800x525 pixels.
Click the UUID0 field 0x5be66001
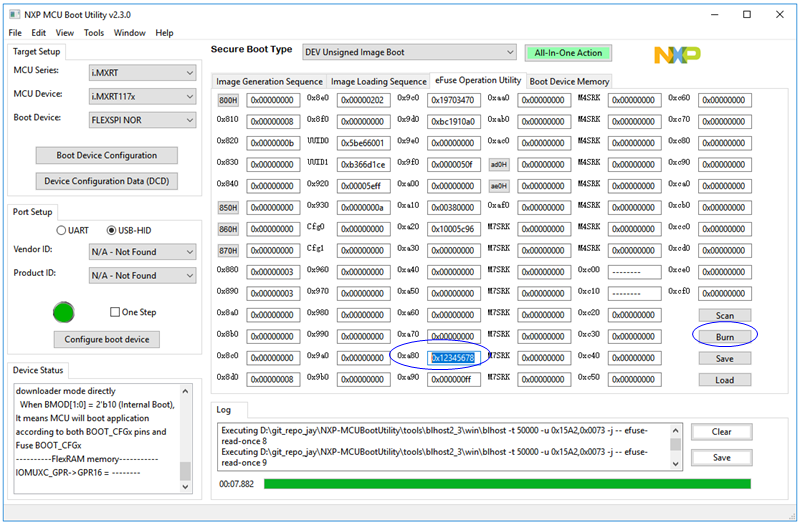[x=363, y=143]
